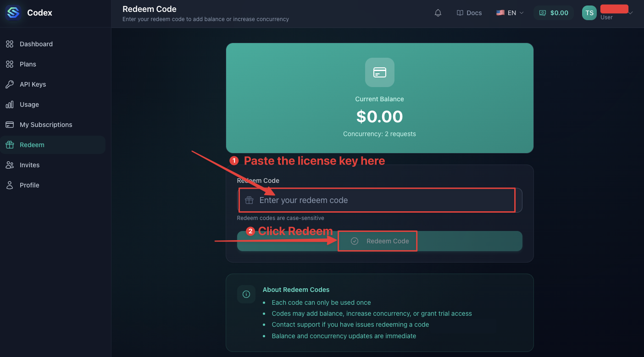Click the $0.00 balance pill in header
This screenshot has width=644, height=357.
554,13
